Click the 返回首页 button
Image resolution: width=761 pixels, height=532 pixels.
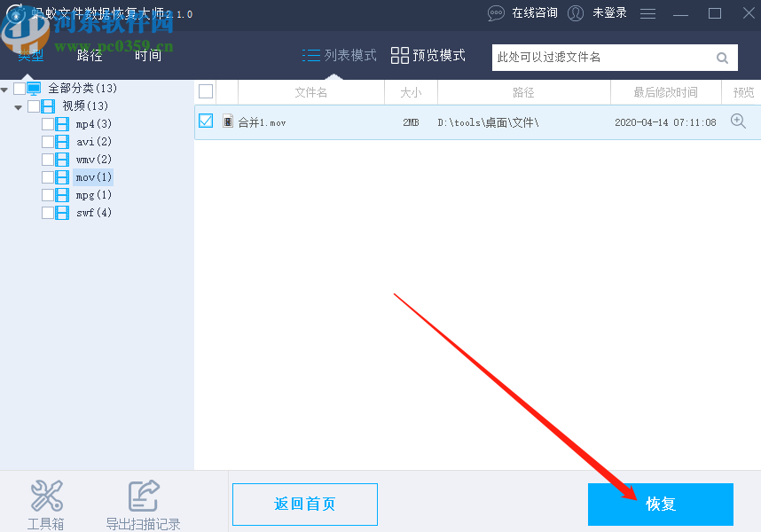[x=304, y=505]
